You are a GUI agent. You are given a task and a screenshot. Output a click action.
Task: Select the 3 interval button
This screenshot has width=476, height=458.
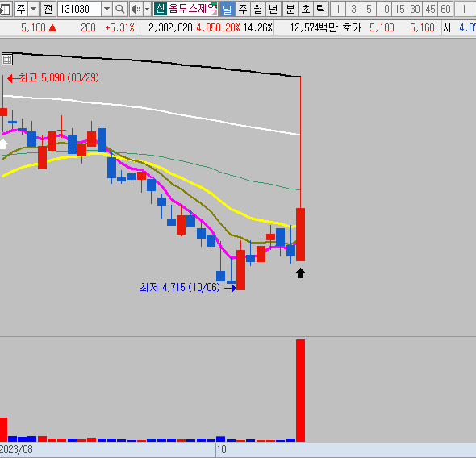[353, 9]
